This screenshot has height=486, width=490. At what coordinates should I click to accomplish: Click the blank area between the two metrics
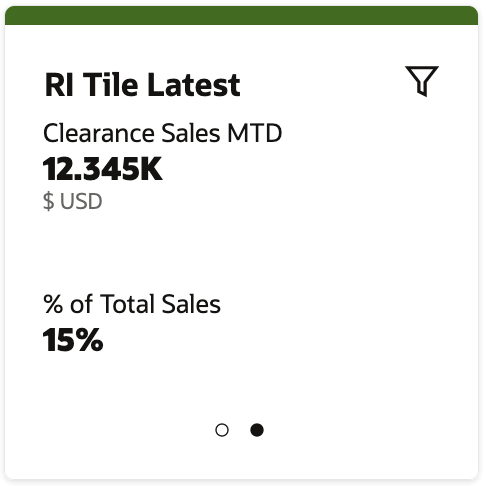point(241,252)
